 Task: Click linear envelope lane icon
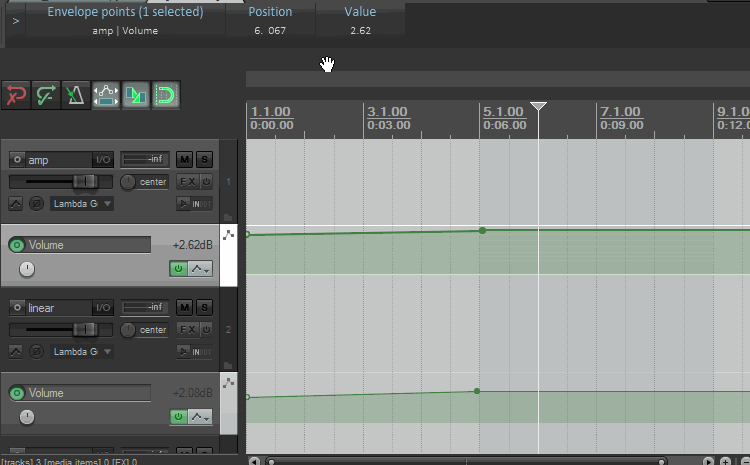[229, 383]
